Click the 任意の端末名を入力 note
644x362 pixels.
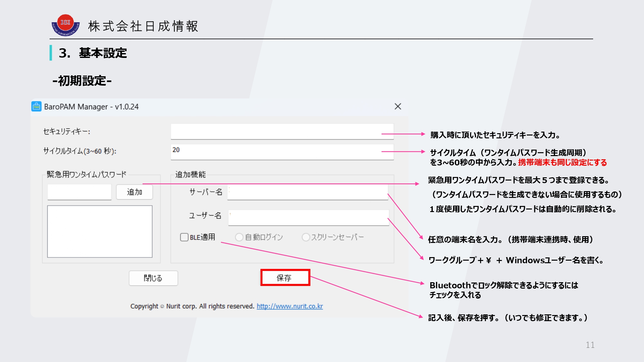tap(510, 240)
